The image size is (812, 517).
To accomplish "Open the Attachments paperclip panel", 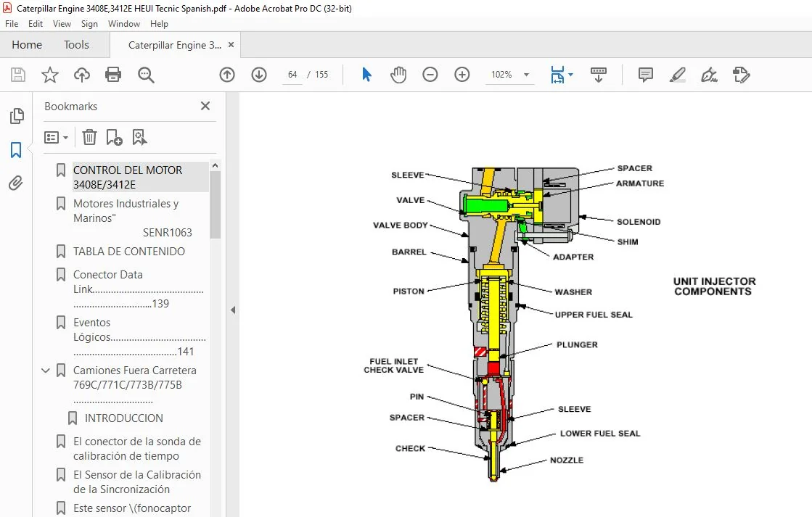I will (x=16, y=183).
